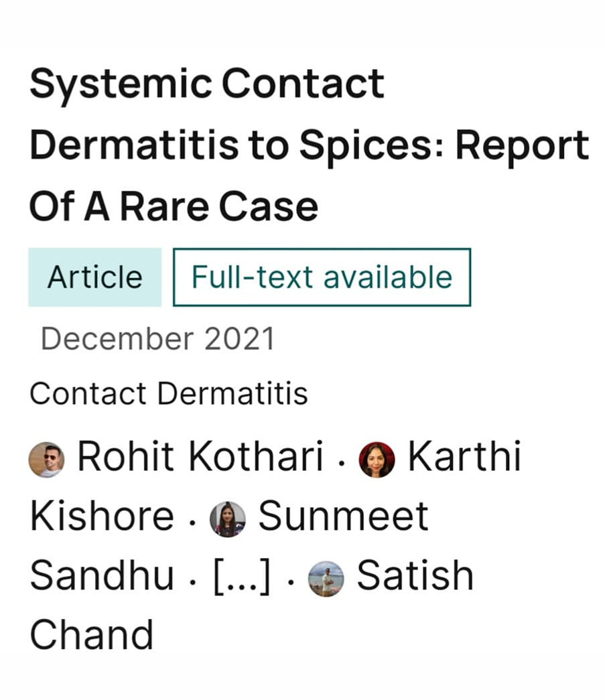Click the title line 'Systemic Contact'
Image resolution: width=605 pixels, height=700 pixels.
click(x=207, y=85)
